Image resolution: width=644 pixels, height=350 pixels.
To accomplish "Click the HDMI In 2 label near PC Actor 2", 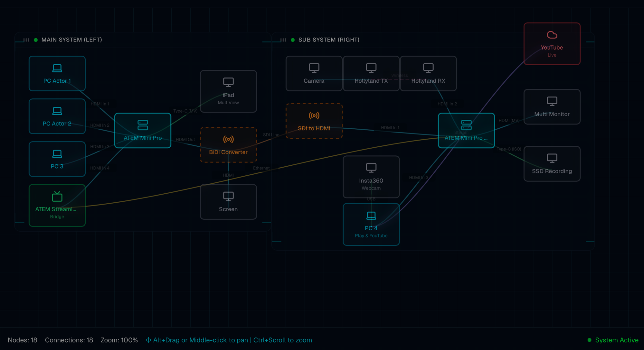I will (100, 125).
